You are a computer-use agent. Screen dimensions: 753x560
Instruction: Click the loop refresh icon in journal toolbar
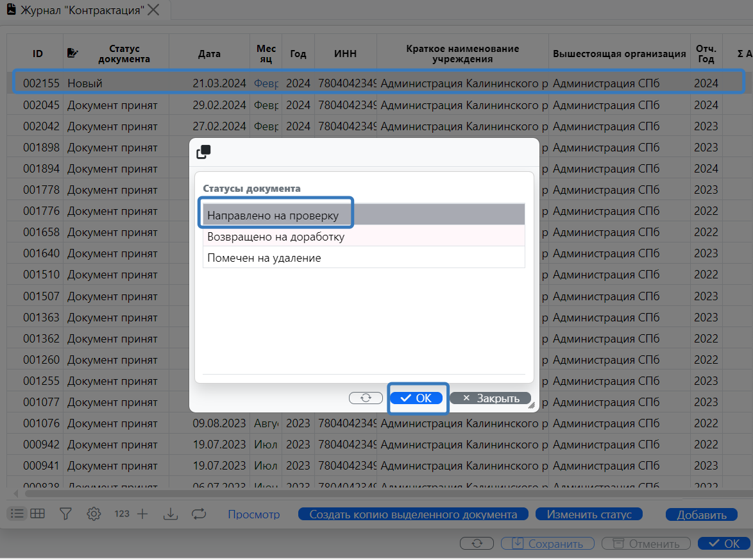(x=199, y=514)
